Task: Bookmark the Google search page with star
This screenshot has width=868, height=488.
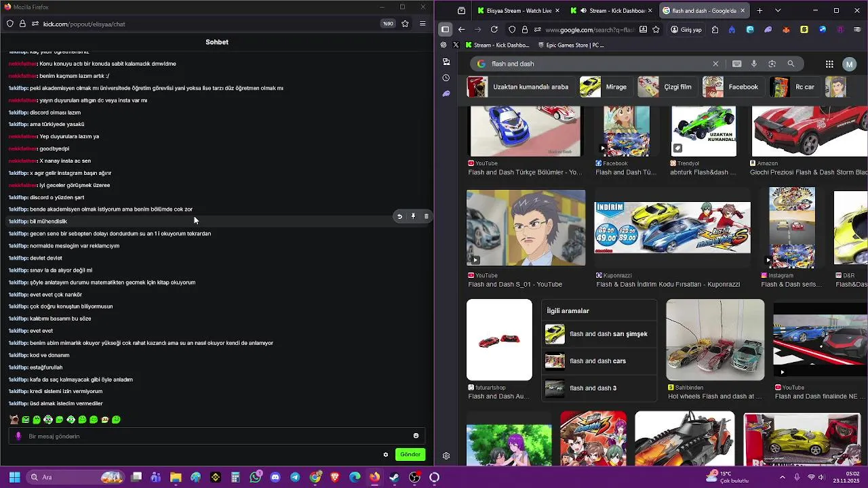Action: point(656,30)
